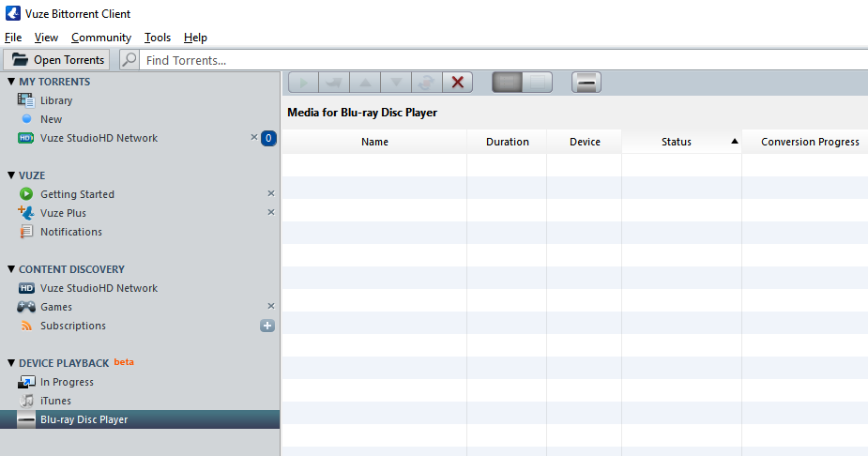
Task: Click the Open Torrents button
Action: click(x=56, y=60)
